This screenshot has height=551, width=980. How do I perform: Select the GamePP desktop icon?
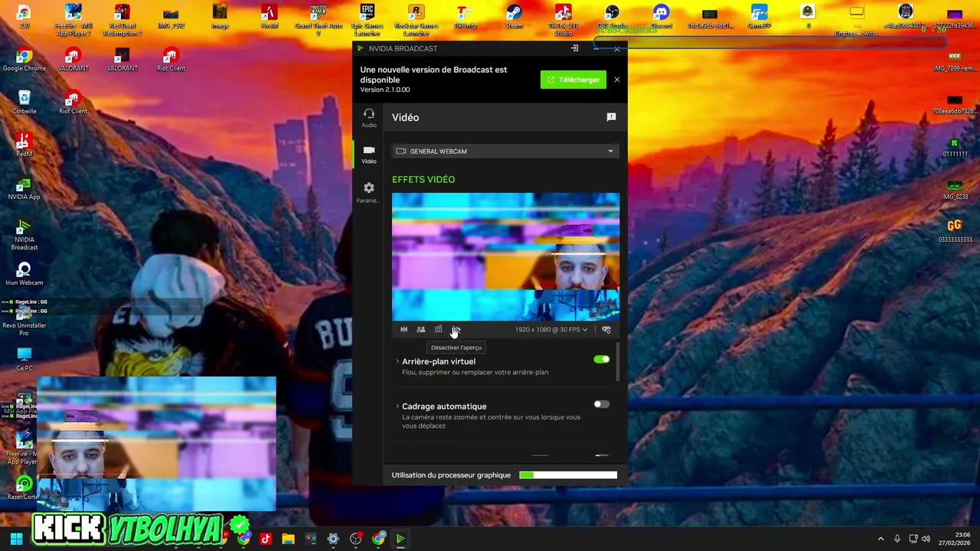pyautogui.click(x=759, y=17)
